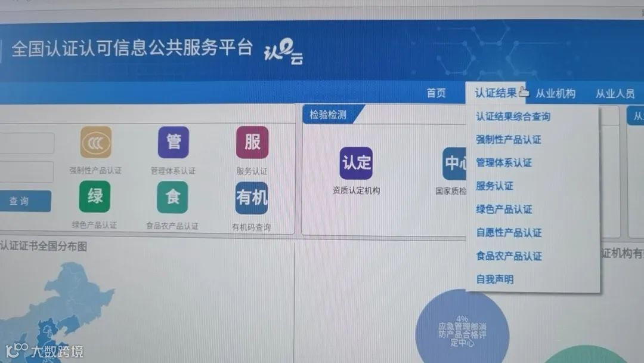
Task: Click the lower search input field
Action: pos(26,172)
